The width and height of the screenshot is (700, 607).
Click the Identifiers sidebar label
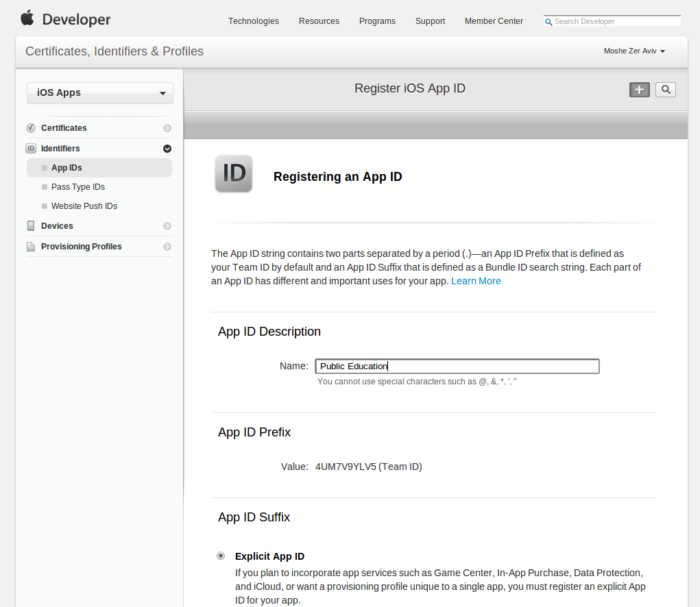(60, 149)
